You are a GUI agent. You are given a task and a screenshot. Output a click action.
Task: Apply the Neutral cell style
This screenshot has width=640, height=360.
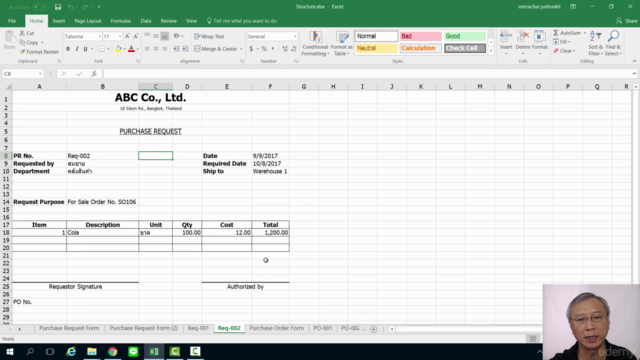tap(376, 48)
